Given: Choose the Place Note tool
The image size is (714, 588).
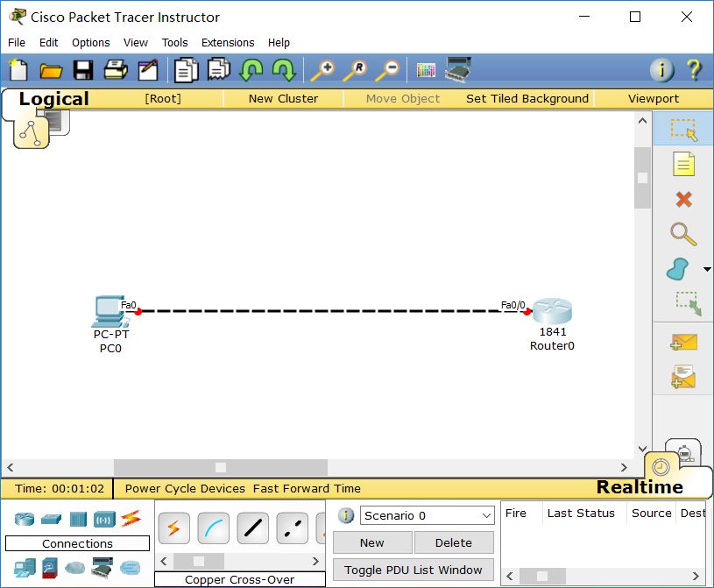Looking at the screenshot, I should [683, 164].
